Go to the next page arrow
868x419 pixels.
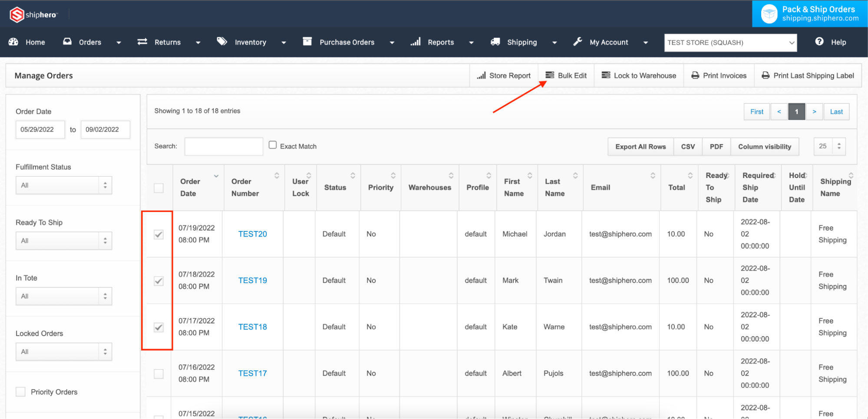point(814,112)
